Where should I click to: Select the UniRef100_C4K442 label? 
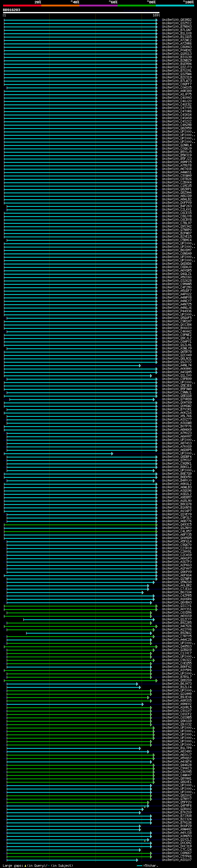pos(177,332)
